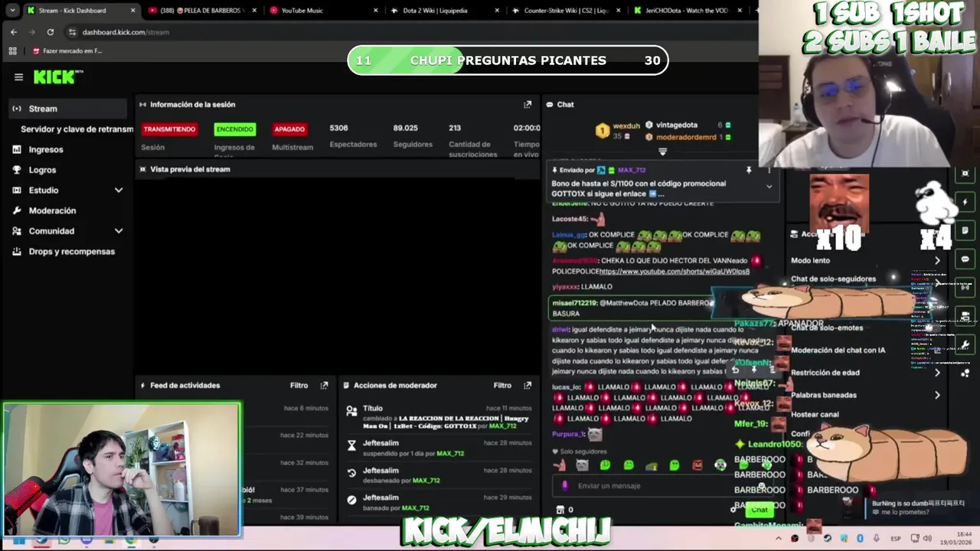The height and width of the screenshot is (551, 980).
Task: Click the Windows Start button on taskbar
Action: click(x=18, y=539)
